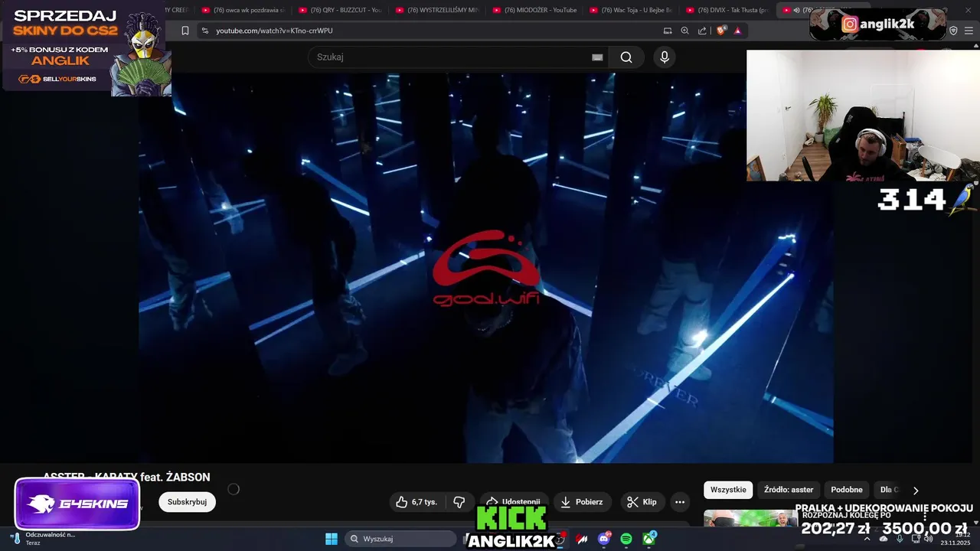The width and height of the screenshot is (980, 551).
Task: Click the taskbar clock showing 23.11.2025
Action: [955, 539]
